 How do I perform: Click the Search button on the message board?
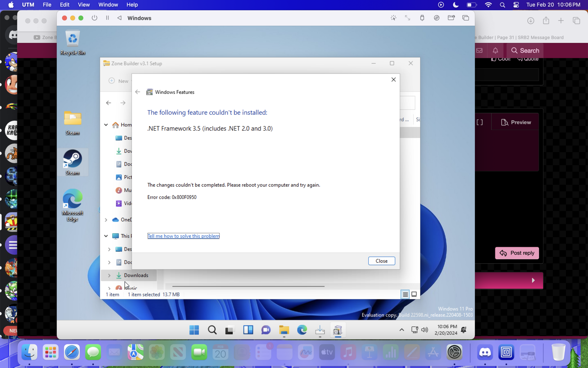[x=525, y=50]
